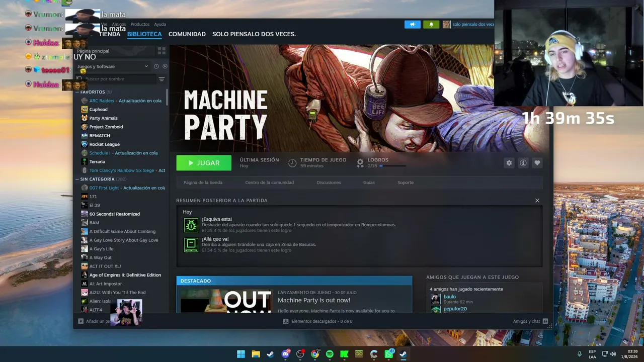Select Terraria in the favorites list
Screen dimensions: 644x362
[97, 162]
